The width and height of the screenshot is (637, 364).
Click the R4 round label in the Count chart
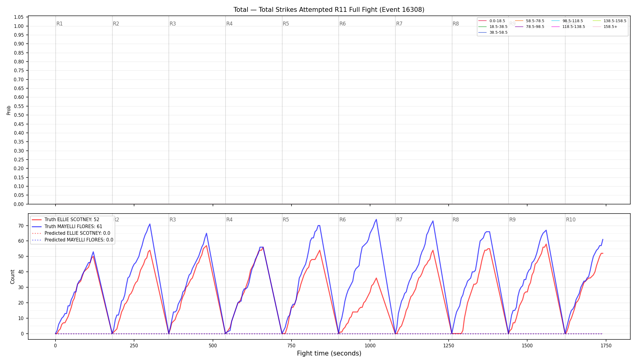click(229, 220)
